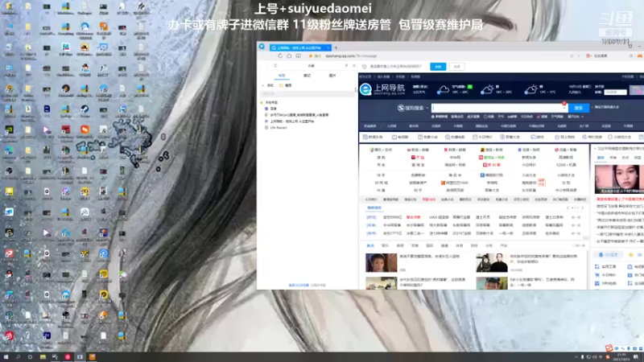The width and height of the screenshot is (644, 362).
Task: Click the 上网导航 site logo
Action: click(x=382, y=89)
